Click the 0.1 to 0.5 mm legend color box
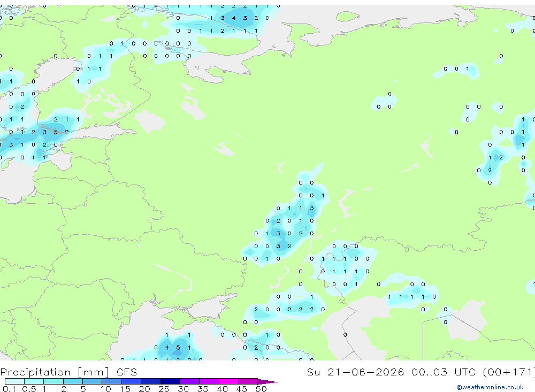Viewport: 535px width, 392px height. [x=14, y=381]
